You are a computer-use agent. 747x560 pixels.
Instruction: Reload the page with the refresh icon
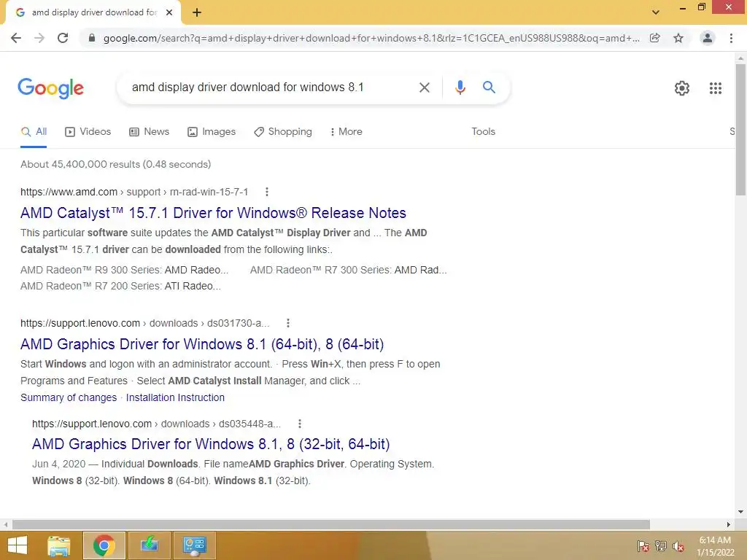[63, 38]
